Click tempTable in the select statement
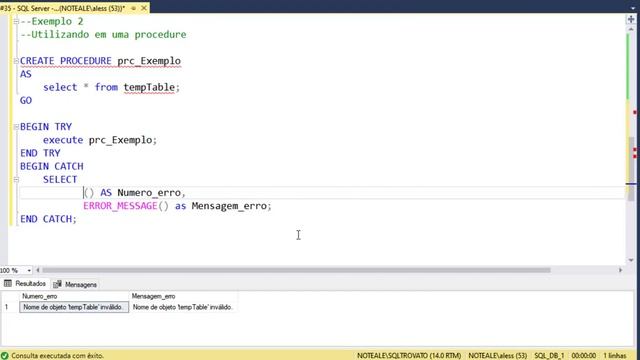640x360 pixels. [149, 87]
